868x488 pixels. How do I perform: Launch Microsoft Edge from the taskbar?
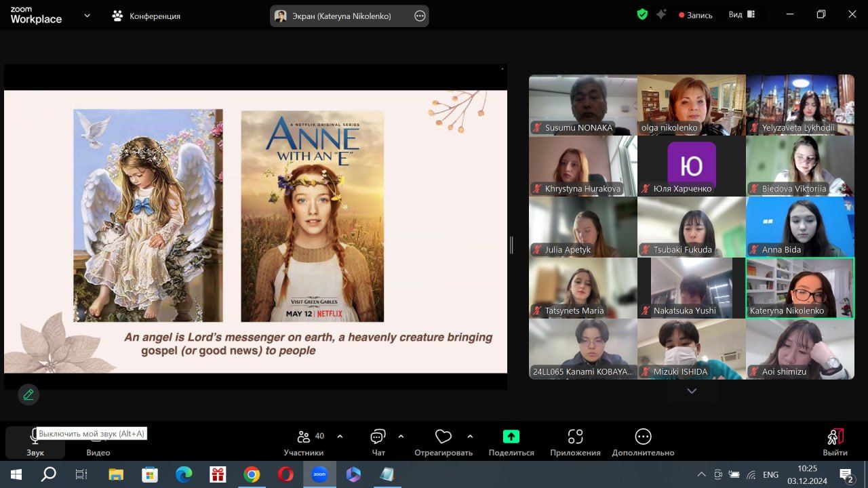(x=184, y=474)
